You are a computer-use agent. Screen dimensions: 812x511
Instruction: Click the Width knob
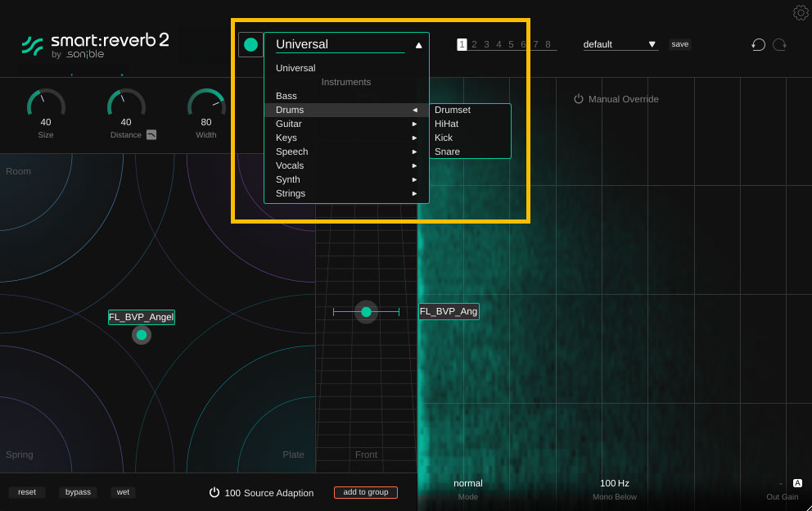[x=206, y=102]
